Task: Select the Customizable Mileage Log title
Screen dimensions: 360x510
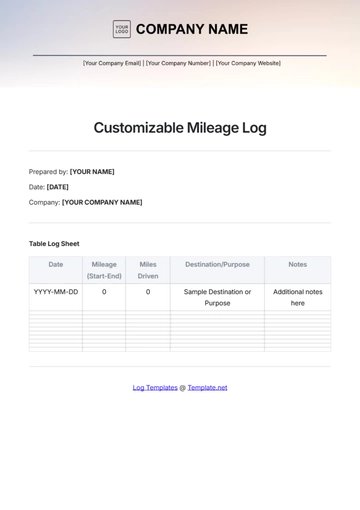Action: coord(180,128)
